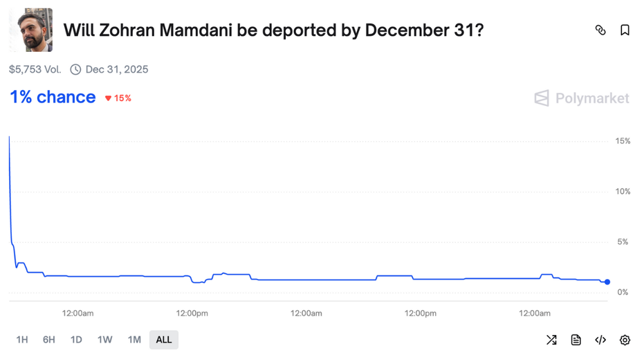Image resolution: width=644 pixels, height=362 pixels.
Task: Show the 1M time range
Action: [134, 340]
